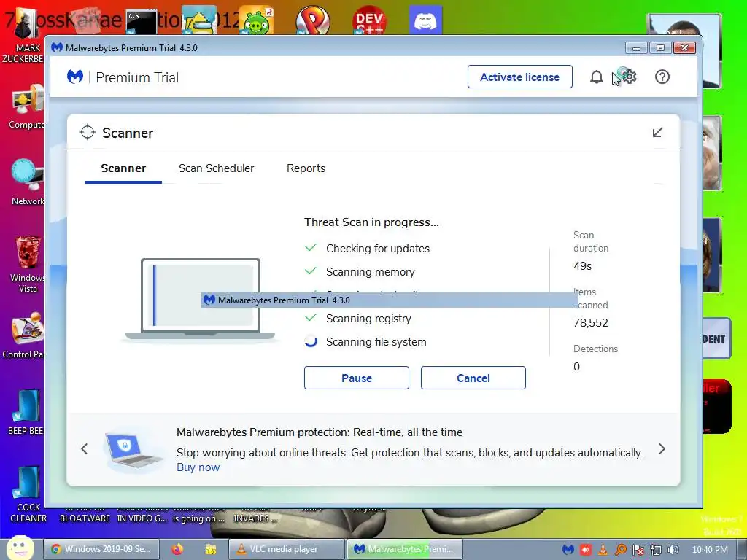Click the Scanning registry step text
Viewport: 747px width, 560px height.
[x=368, y=319]
